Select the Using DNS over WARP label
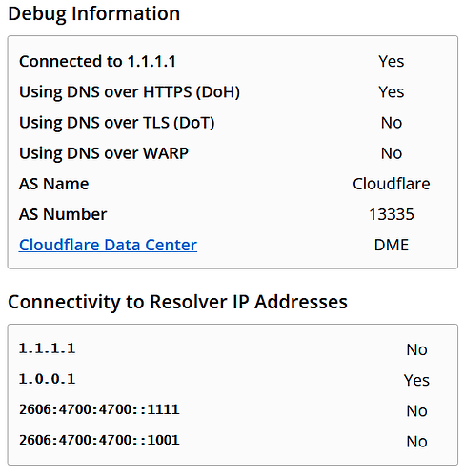 [x=104, y=153]
